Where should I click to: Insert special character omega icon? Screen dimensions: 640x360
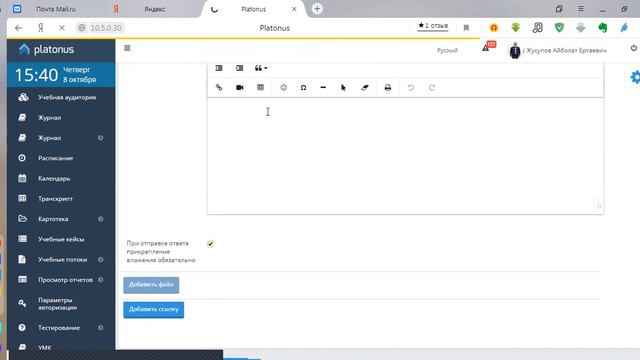pyautogui.click(x=303, y=87)
